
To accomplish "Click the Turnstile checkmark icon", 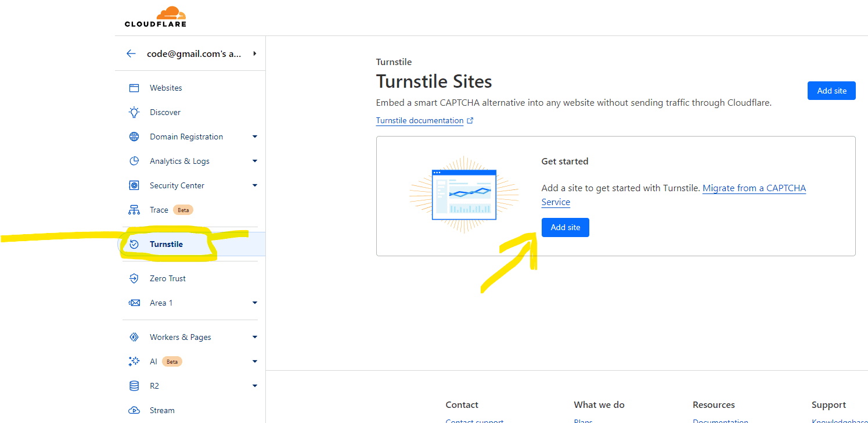I will point(134,244).
